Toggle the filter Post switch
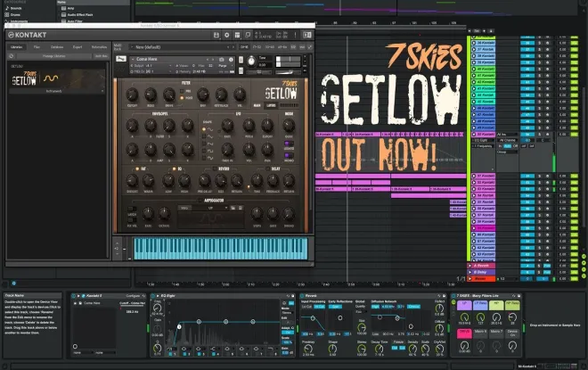 tap(183, 98)
